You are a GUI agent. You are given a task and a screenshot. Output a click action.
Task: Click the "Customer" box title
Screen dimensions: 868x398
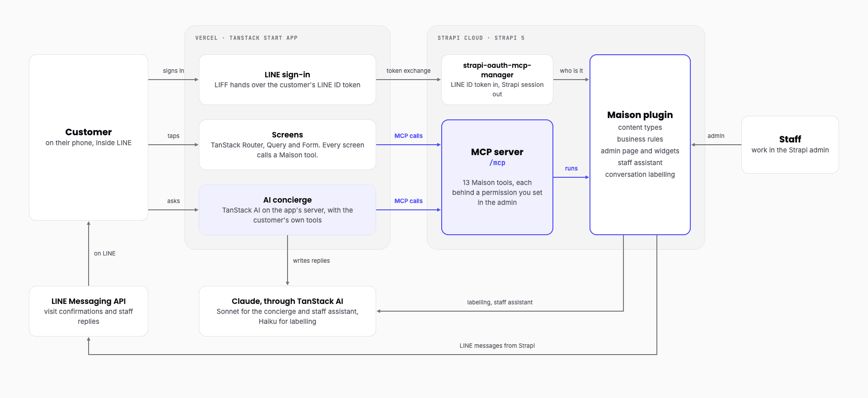(x=89, y=132)
